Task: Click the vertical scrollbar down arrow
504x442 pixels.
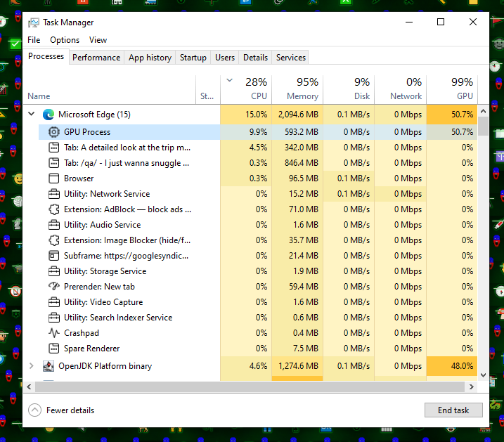Action: [x=483, y=375]
